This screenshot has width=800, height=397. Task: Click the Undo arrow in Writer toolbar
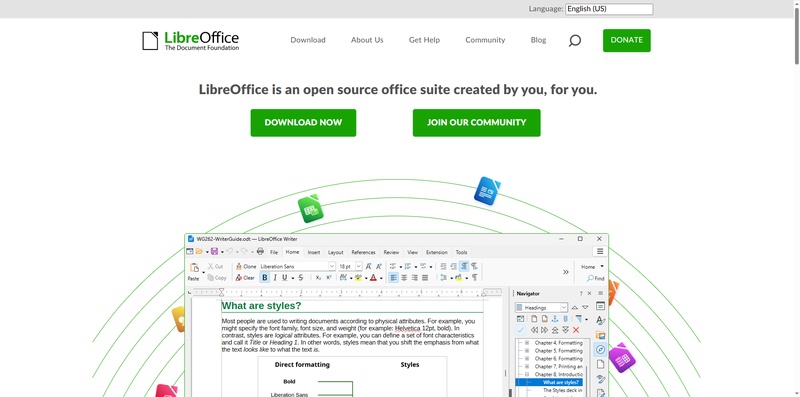(230, 252)
